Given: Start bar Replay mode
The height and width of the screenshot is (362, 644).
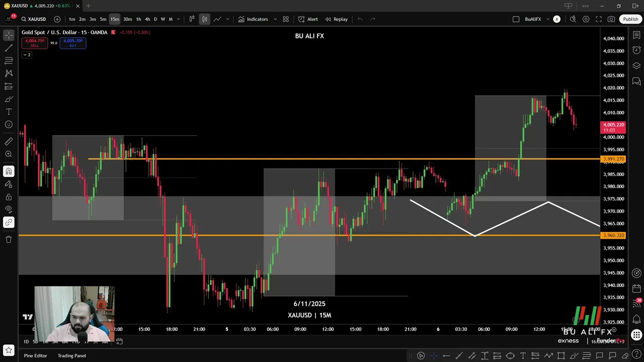Looking at the screenshot, I should click(x=336, y=19).
